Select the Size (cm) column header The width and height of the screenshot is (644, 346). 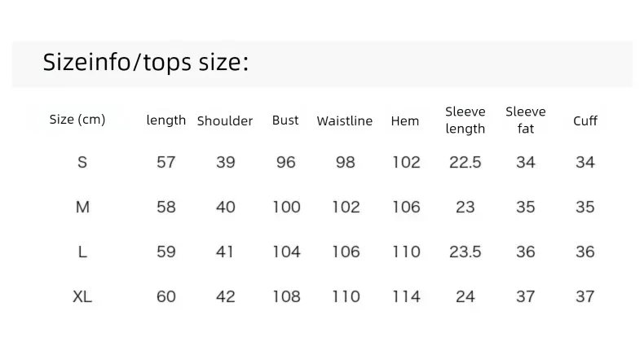pos(77,120)
